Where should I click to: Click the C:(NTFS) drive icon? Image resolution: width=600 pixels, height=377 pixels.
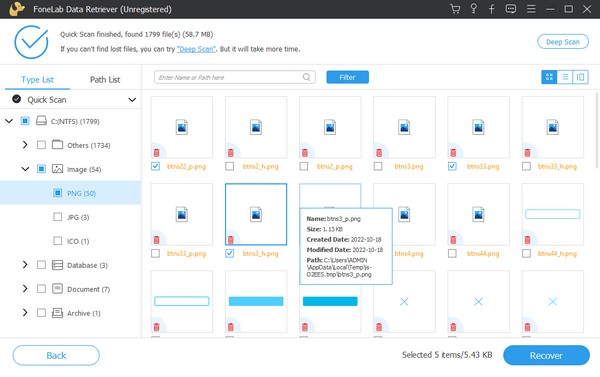pos(41,121)
